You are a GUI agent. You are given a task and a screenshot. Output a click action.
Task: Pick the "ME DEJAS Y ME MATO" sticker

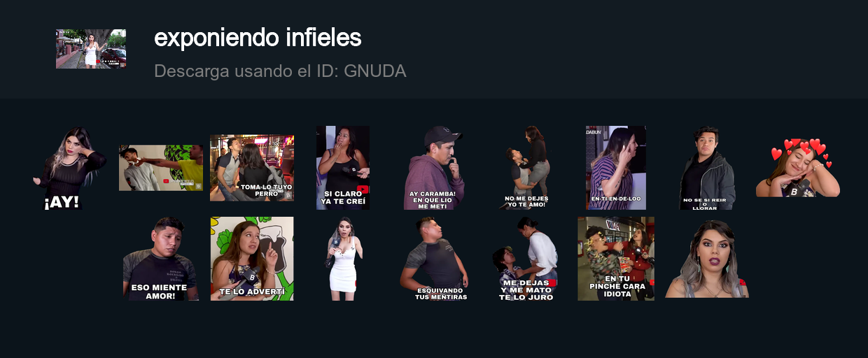click(526, 259)
